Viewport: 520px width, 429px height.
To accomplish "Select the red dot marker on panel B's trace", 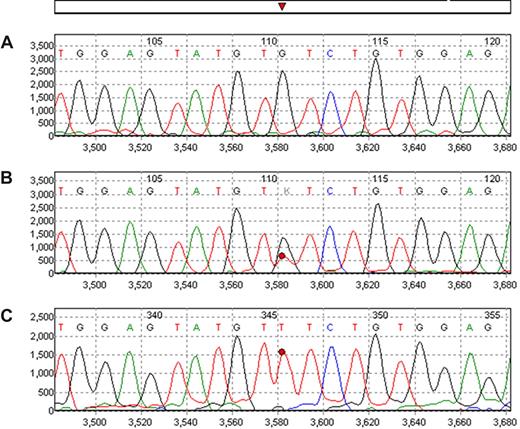I will pos(282,256).
